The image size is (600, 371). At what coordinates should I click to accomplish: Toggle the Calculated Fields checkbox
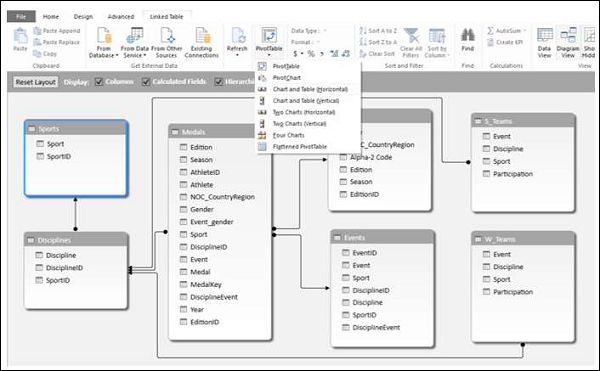(x=146, y=81)
